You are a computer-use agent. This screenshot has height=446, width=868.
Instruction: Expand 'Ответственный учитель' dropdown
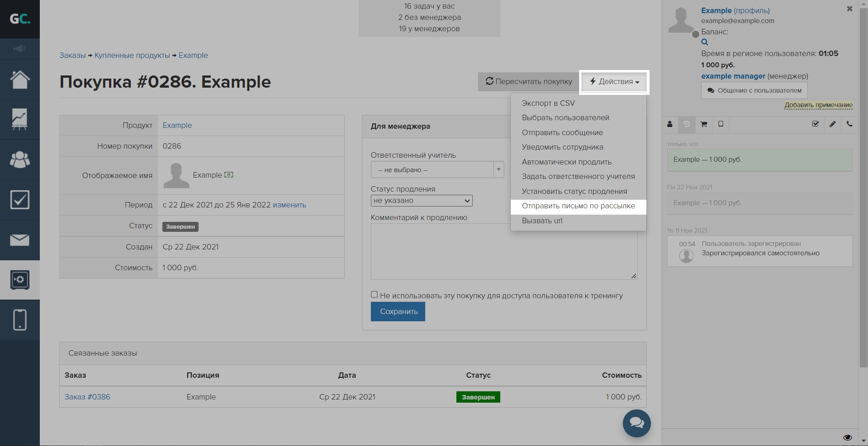(x=437, y=170)
